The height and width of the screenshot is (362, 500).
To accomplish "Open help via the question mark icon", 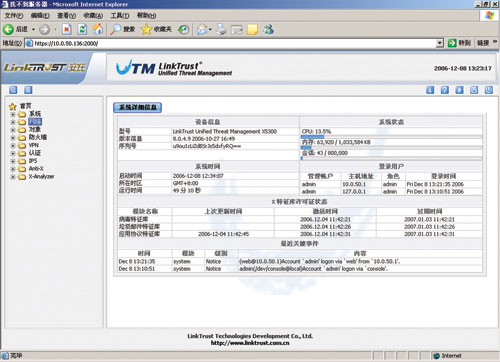I will [445, 90].
